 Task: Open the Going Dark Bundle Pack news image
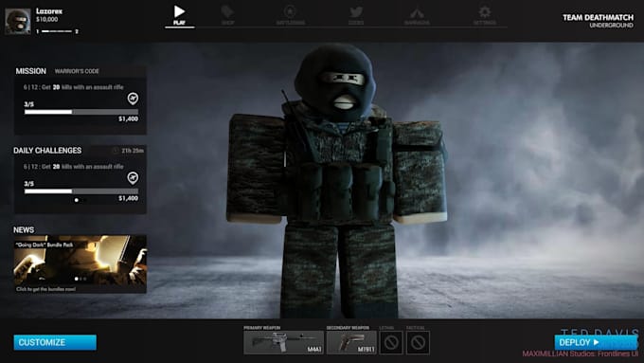point(80,261)
